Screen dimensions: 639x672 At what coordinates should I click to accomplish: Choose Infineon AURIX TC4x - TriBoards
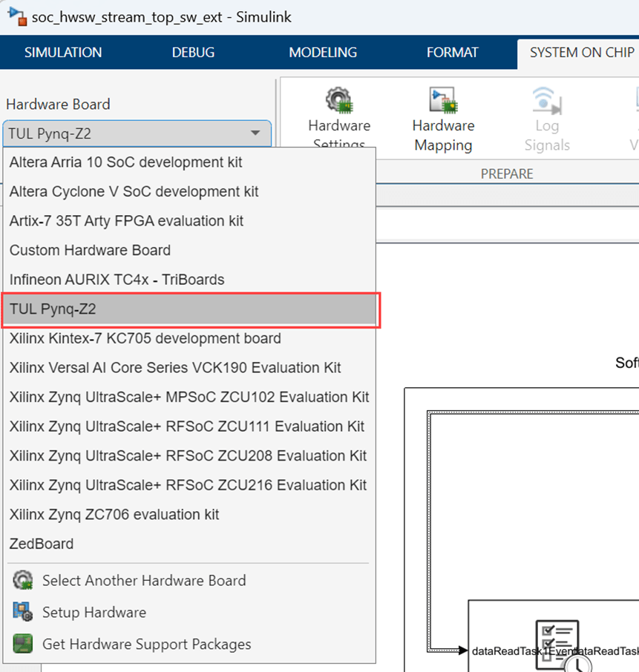117,280
